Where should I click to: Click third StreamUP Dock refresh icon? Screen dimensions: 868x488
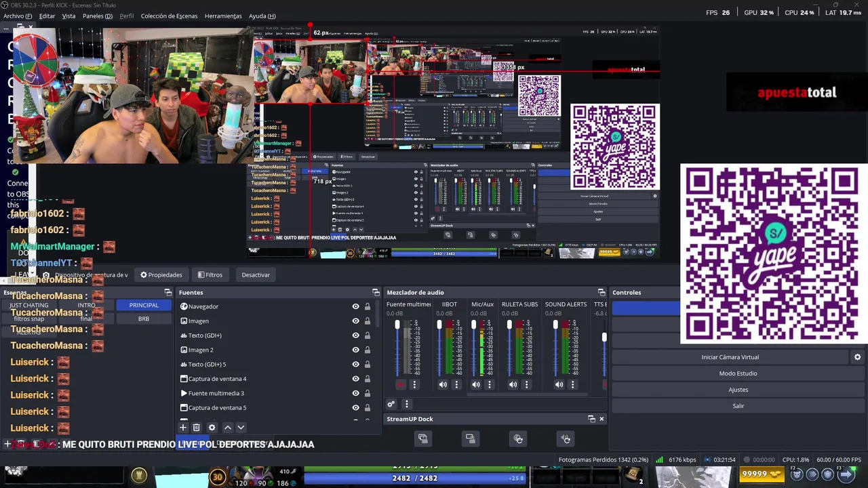[518, 439]
